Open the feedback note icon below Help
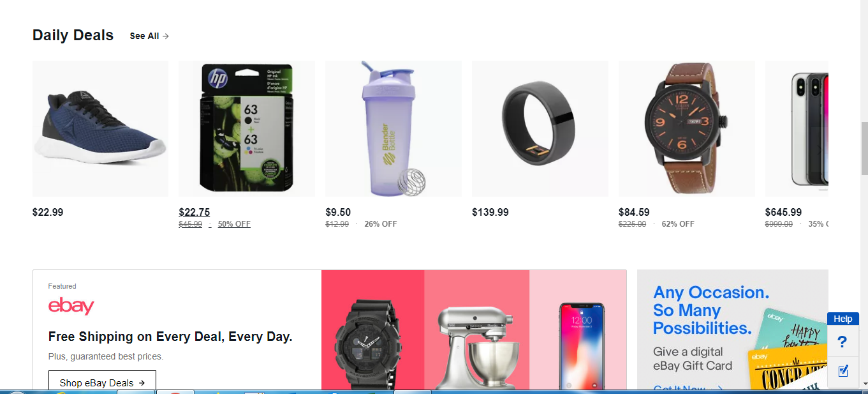868x394 pixels. pyautogui.click(x=842, y=370)
